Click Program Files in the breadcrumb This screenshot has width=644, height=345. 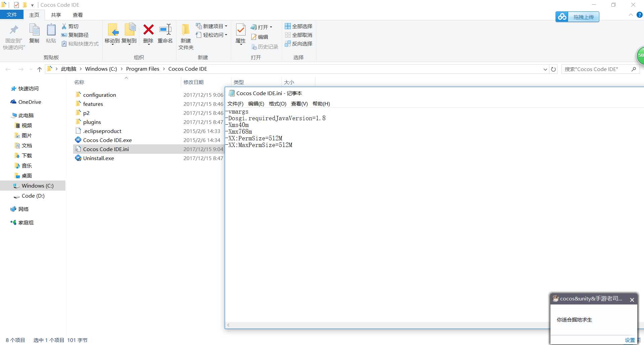[x=143, y=69]
